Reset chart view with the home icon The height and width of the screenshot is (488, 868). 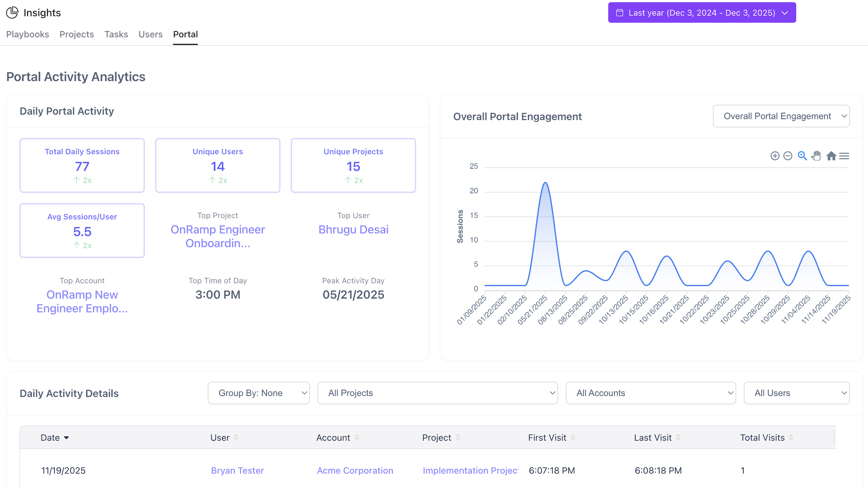pos(831,156)
